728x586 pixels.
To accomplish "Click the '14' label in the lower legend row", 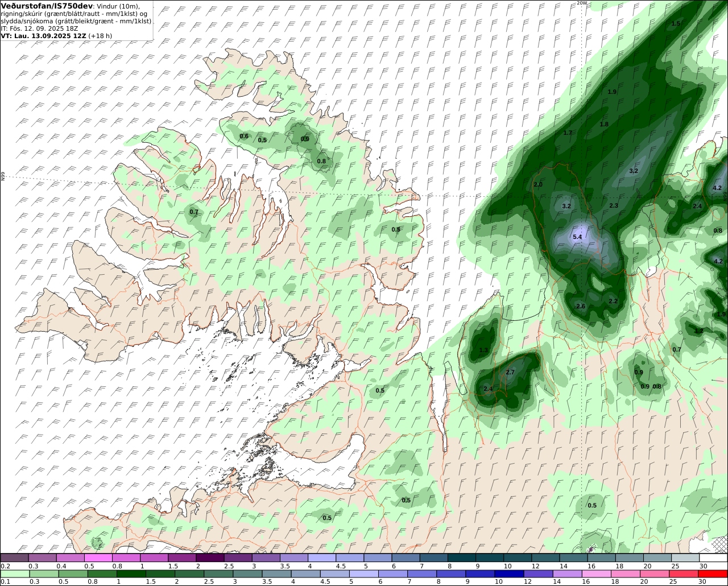I will (x=557, y=581).
